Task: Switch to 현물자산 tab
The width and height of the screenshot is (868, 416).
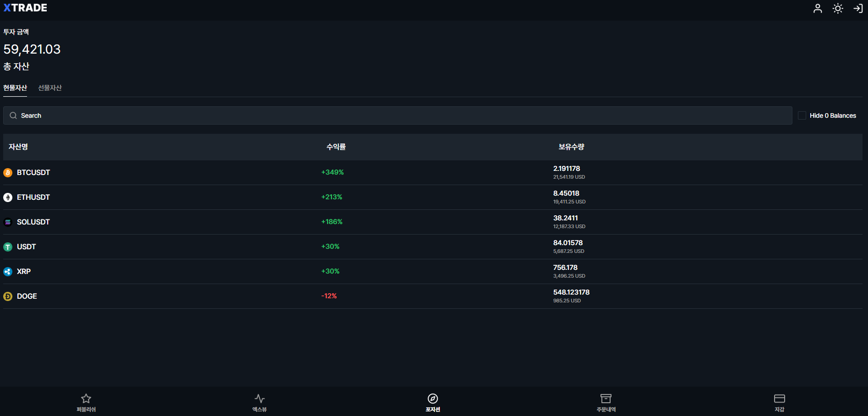Action: [15, 88]
